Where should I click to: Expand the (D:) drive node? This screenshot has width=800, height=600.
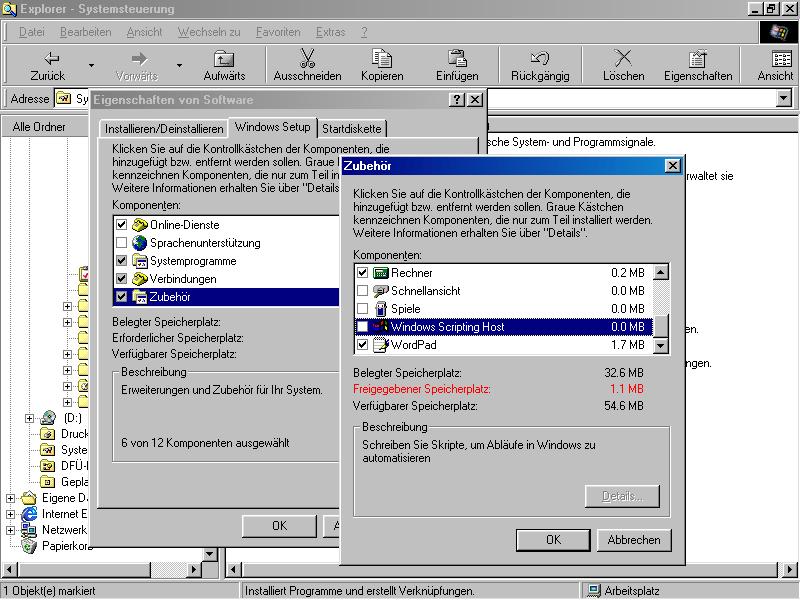(x=30, y=417)
